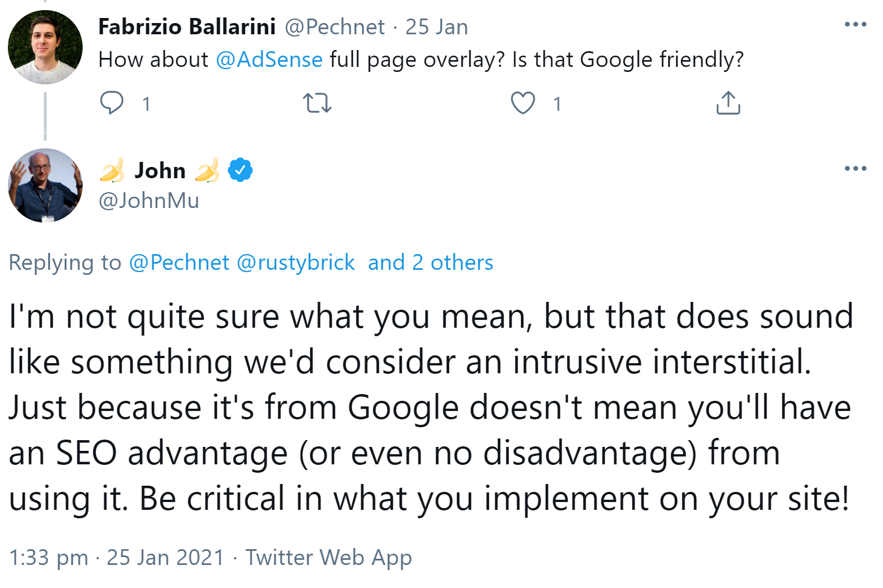Like Fabrizio's tweet with the heart icon
The height and width of the screenshot is (588, 883).
(x=523, y=103)
